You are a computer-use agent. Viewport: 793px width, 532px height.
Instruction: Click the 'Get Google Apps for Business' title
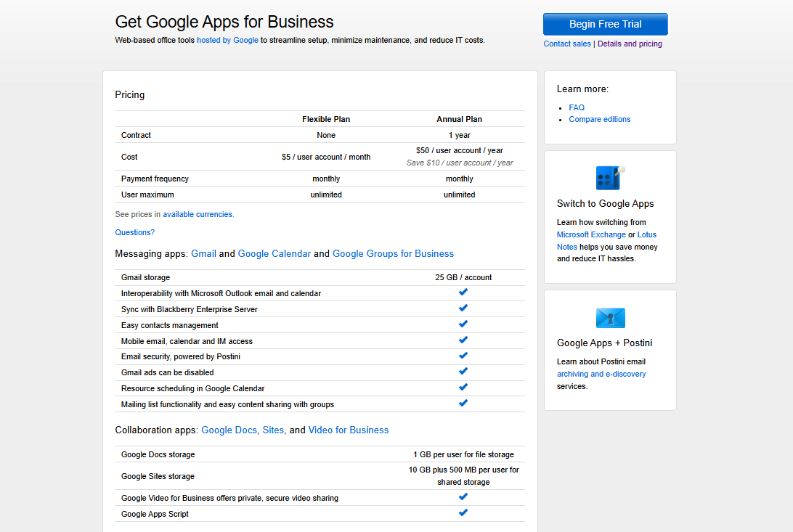(224, 22)
